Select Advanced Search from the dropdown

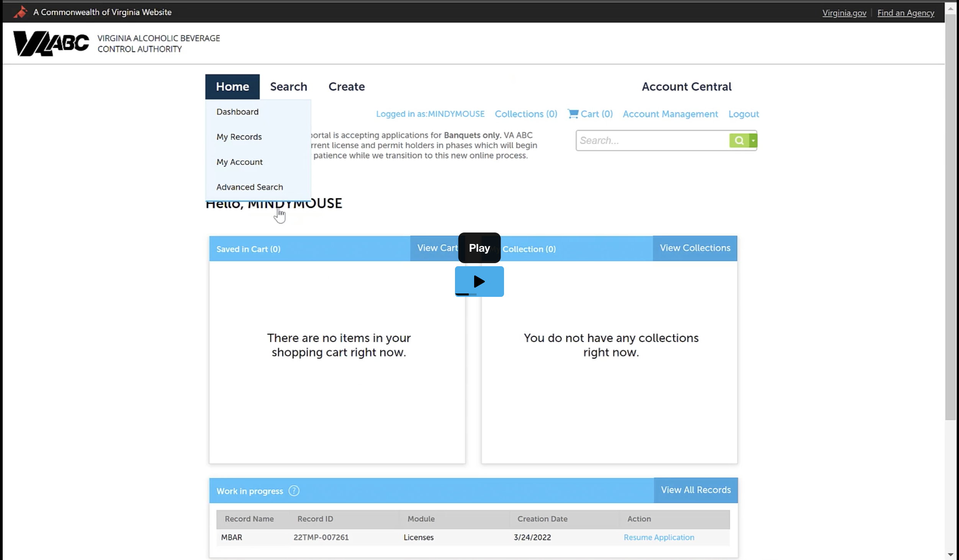point(250,187)
